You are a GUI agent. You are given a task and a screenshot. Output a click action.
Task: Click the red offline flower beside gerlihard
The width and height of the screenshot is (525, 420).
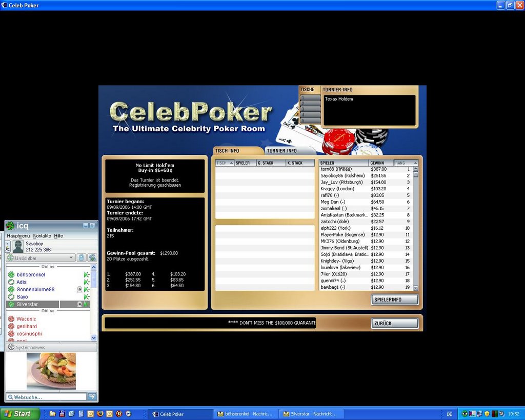click(11, 326)
